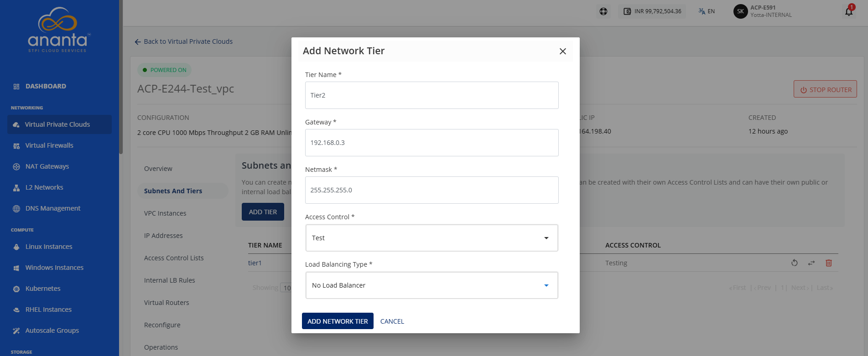Click the Netmask input field
Screen dimensions: 868x356
432,190
